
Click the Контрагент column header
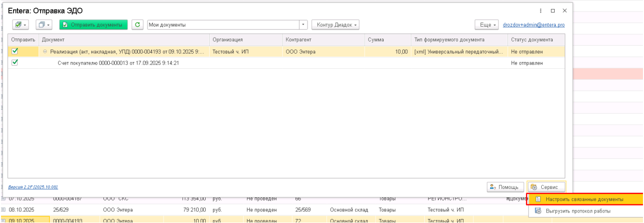tap(324, 40)
